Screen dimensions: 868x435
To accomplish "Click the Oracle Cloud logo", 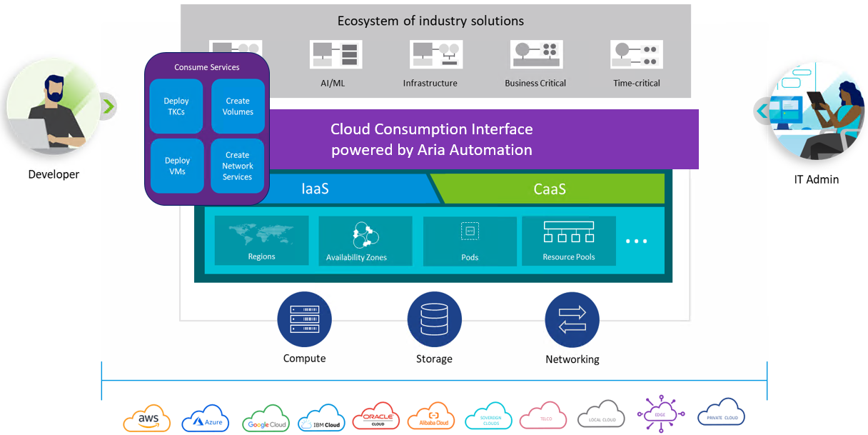I will tap(376, 415).
